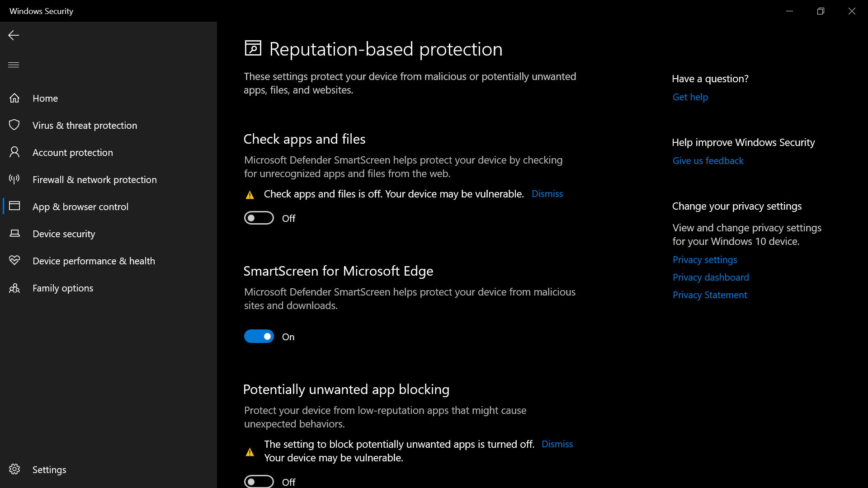868x488 pixels.
Task: Open Account protection section
Action: click(x=108, y=152)
